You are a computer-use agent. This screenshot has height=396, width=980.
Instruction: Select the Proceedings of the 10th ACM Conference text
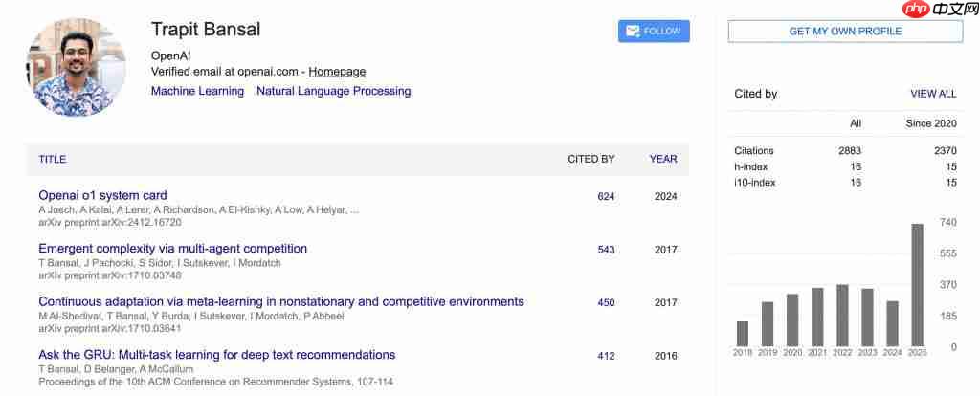215,381
